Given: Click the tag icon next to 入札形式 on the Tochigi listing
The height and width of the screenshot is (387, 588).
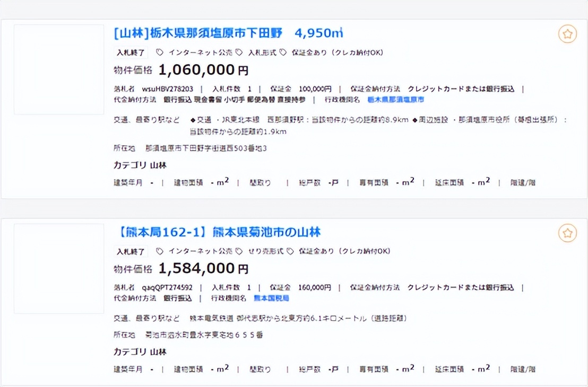Looking at the screenshot, I should [x=239, y=52].
